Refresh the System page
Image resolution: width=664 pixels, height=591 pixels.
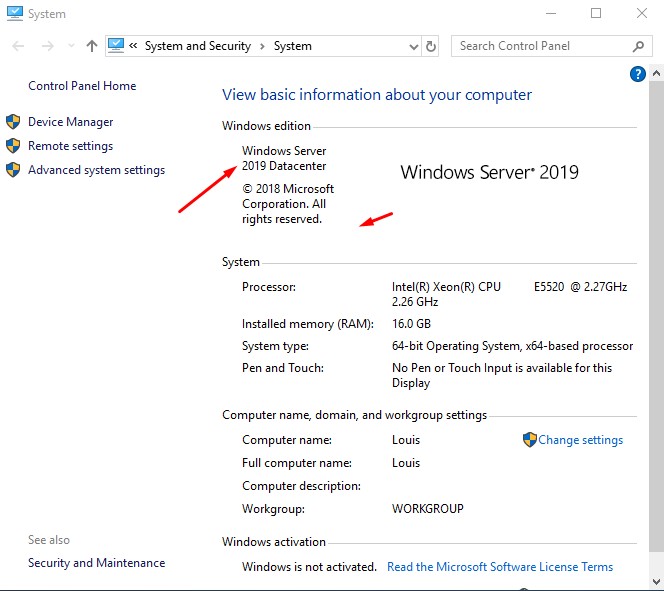431,46
